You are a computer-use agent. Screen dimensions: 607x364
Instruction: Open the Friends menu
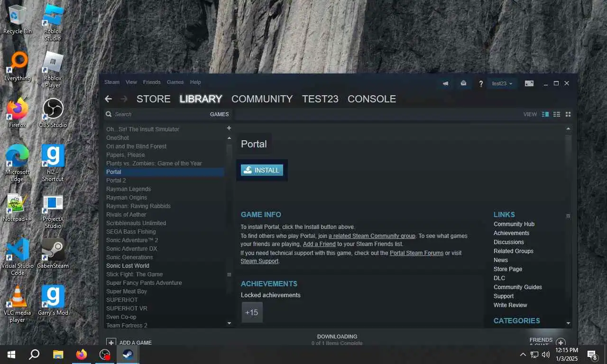point(152,82)
